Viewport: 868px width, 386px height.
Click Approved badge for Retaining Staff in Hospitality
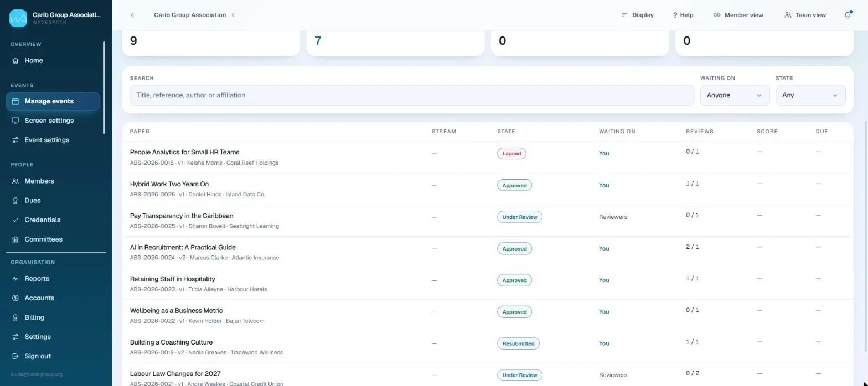point(514,280)
